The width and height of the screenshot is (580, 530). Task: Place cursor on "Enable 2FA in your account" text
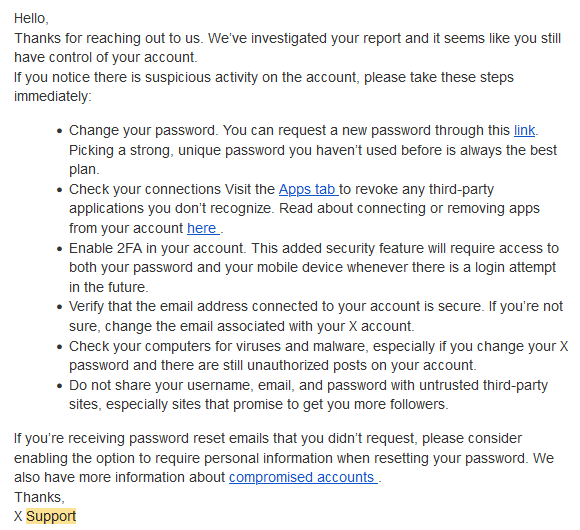click(157, 248)
